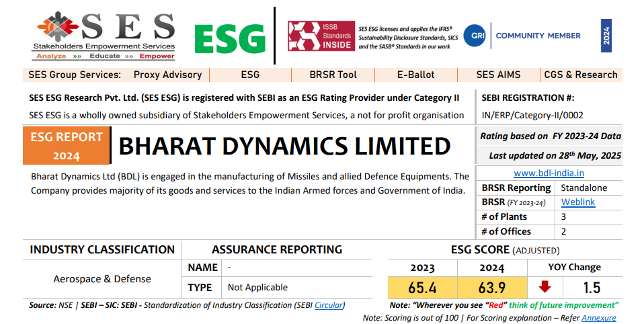Click the red down arrow YOY indicator
The width and height of the screenshot is (644, 324).
(x=545, y=287)
